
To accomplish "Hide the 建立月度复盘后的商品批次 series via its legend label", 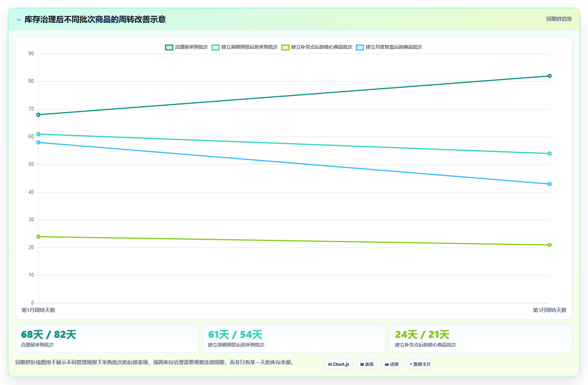I will point(394,47).
